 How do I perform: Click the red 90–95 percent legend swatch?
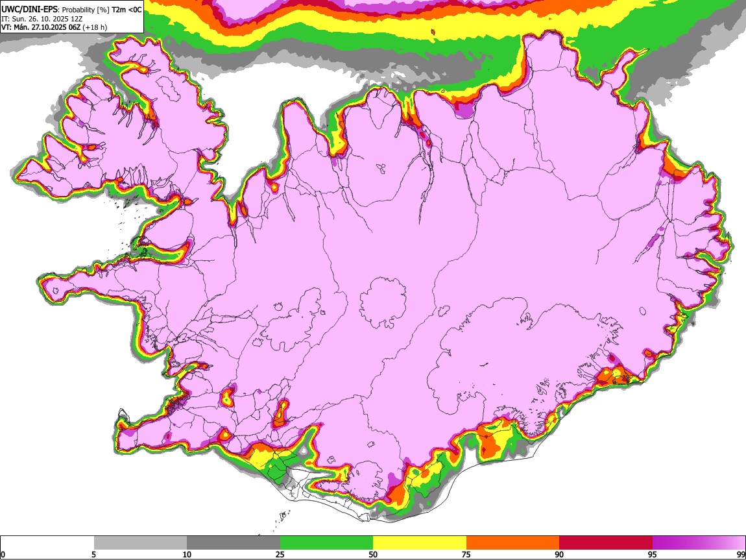coord(606,543)
